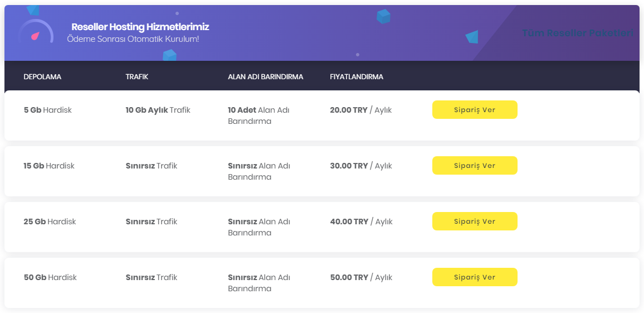Click the blue cube at the banner's bottom edge
This screenshot has width=644, height=313.
[169, 55]
